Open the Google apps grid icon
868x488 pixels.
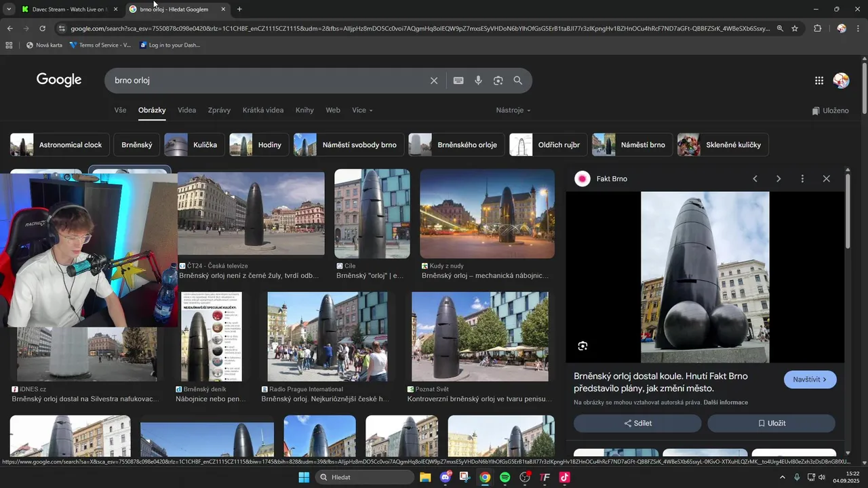819,81
